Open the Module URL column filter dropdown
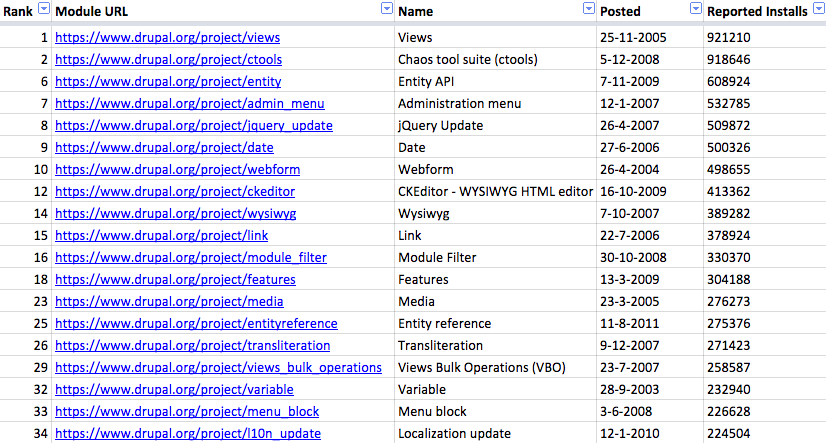The image size is (826, 443). point(387,8)
